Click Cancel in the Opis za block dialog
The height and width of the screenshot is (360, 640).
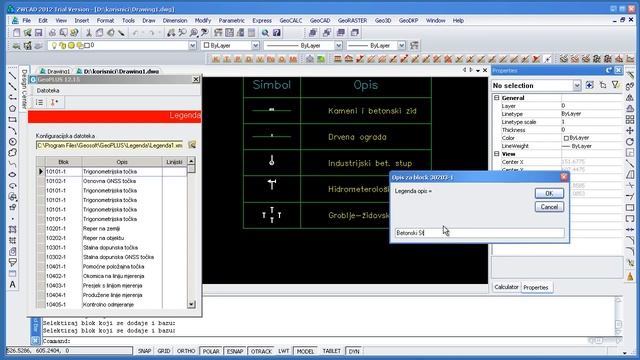click(549, 207)
